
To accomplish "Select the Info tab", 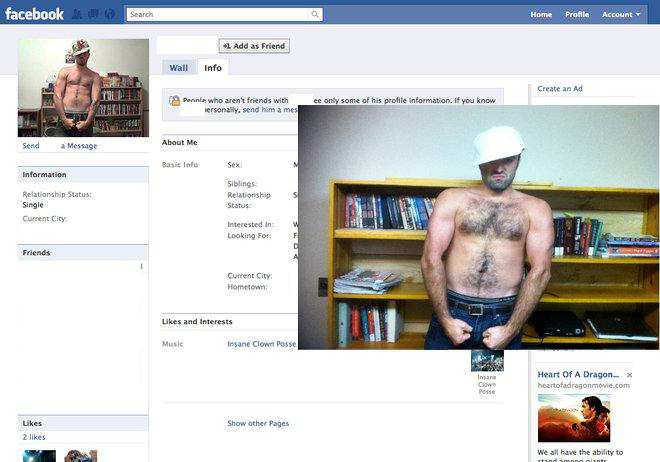I will coord(212,68).
